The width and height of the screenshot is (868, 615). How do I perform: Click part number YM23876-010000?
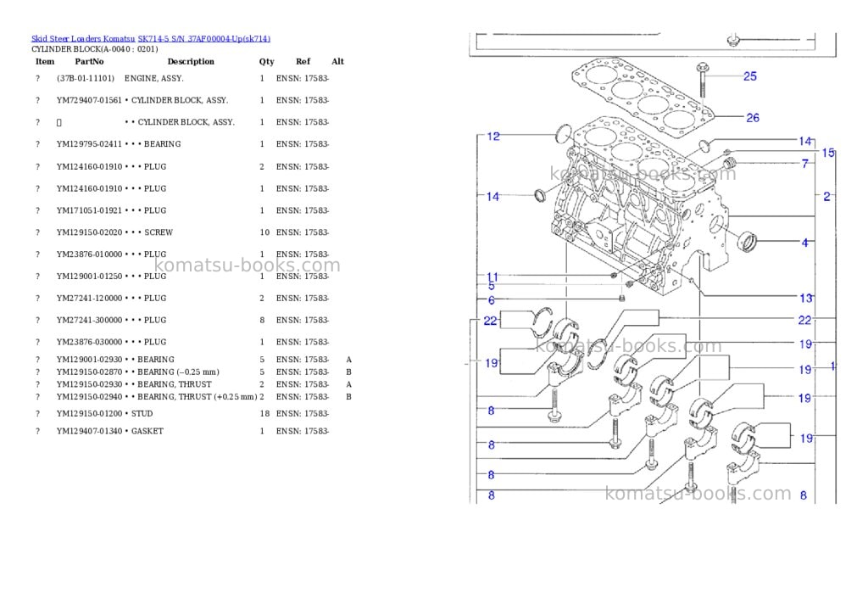click(89, 254)
